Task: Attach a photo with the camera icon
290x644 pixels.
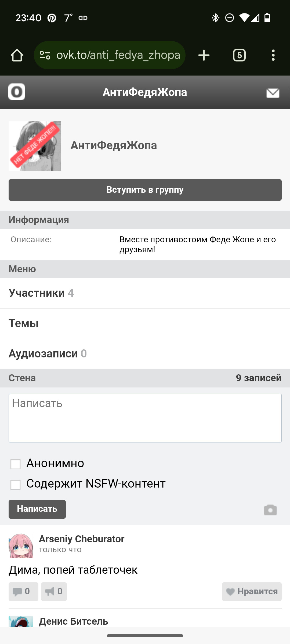Action: [x=270, y=510]
